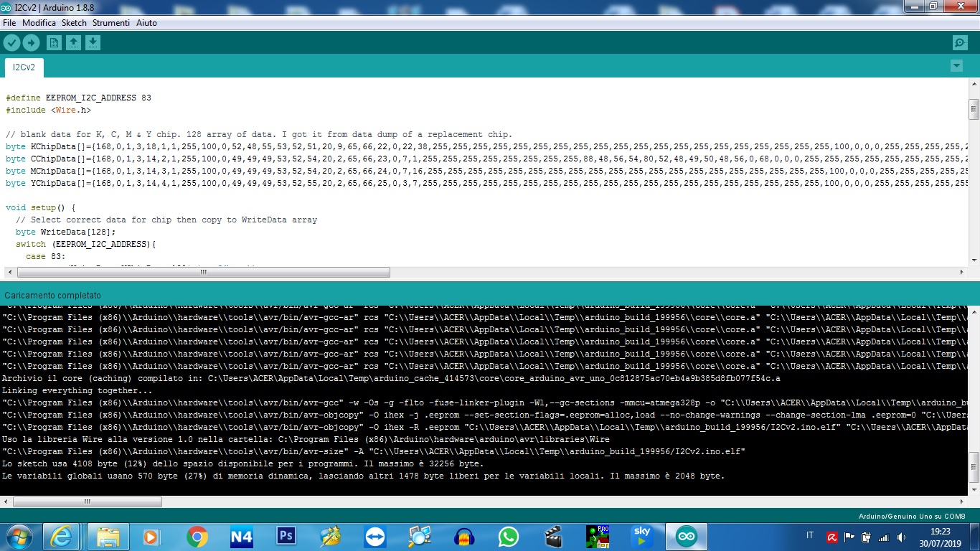Click the editor vertical scrollbar thumb
The image size is (980, 551).
tap(974, 109)
